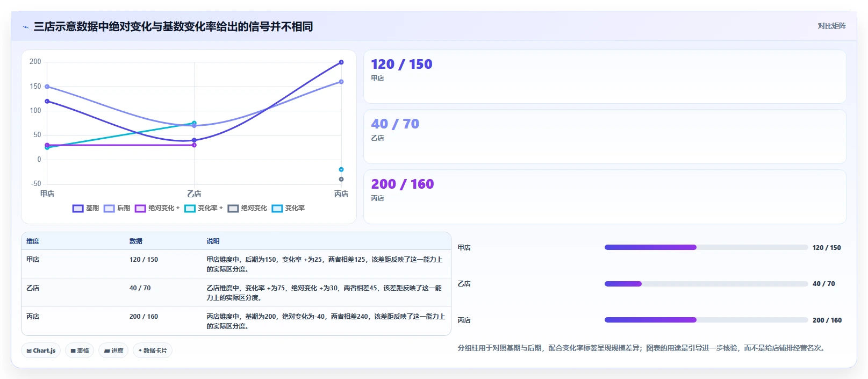Viewport: 868px width, 379px height.
Task: Click the 表格 tag chip
Action: coord(80,351)
